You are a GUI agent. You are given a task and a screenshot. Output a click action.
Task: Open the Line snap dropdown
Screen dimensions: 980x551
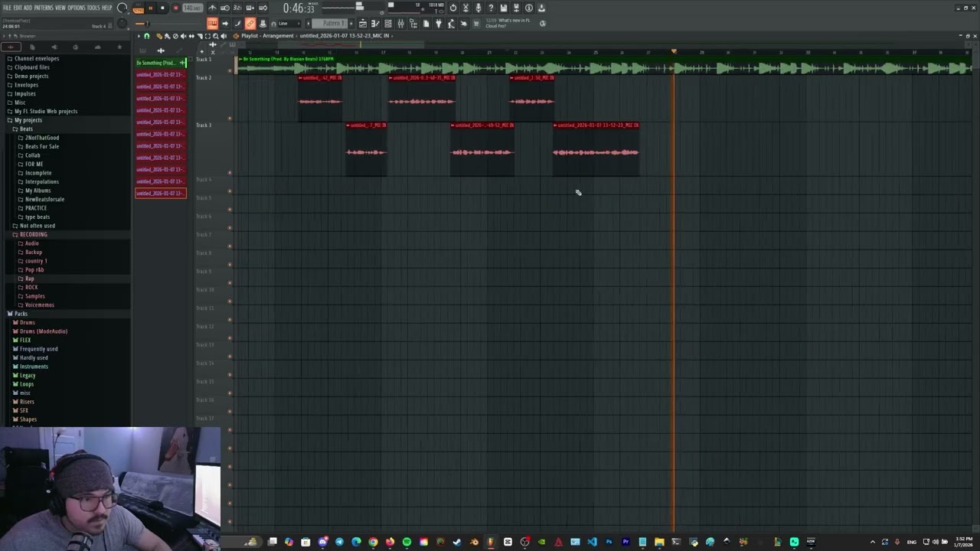pos(289,23)
